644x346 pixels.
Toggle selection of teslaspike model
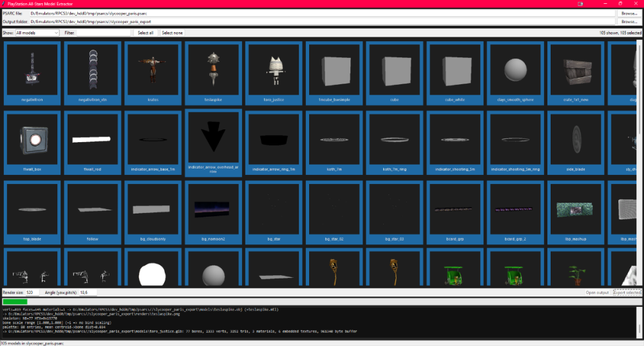[213, 73]
